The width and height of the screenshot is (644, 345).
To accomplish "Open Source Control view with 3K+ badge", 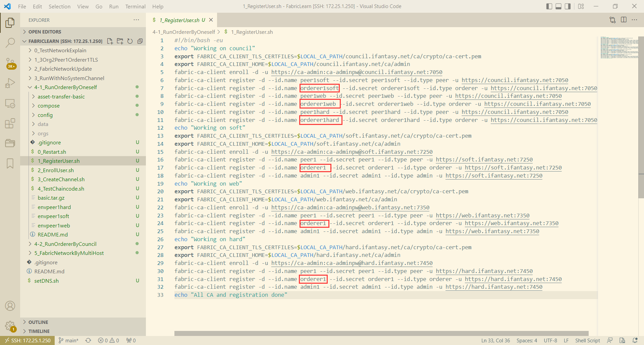I will pos(10,63).
